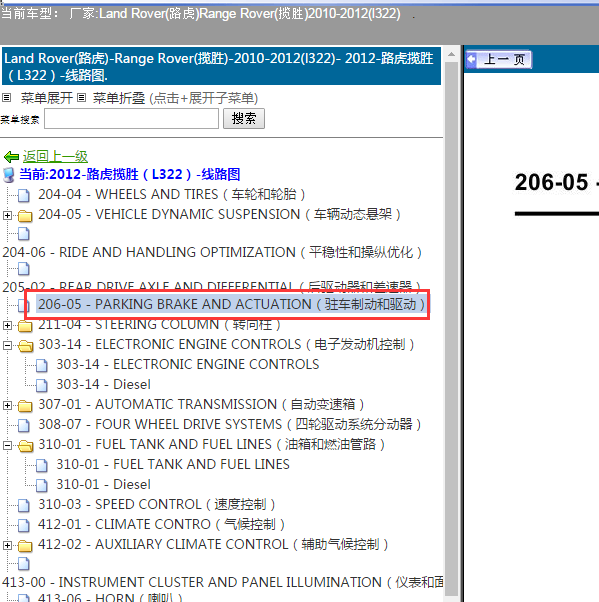The width and height of the screenshot is (599, 602).
Task: Click page icon of 412-01 CLIMATE CONTRO
Action: 24,526
